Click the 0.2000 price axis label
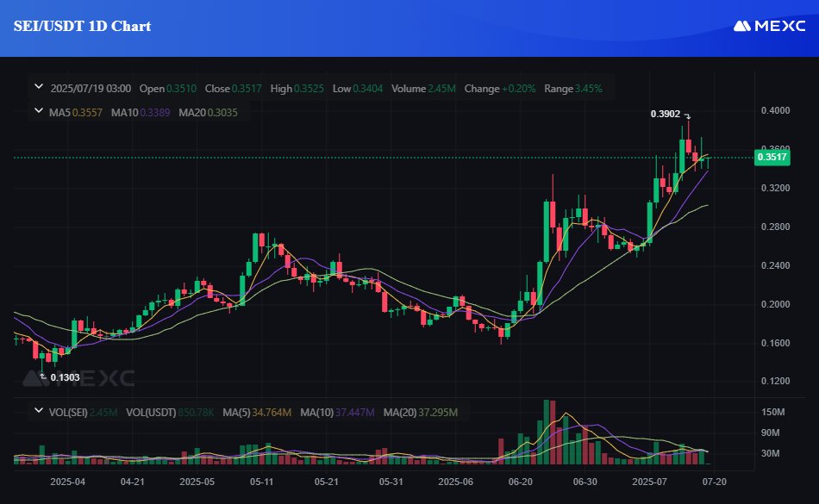Screen dimensions: 819x504 [775, 304]
